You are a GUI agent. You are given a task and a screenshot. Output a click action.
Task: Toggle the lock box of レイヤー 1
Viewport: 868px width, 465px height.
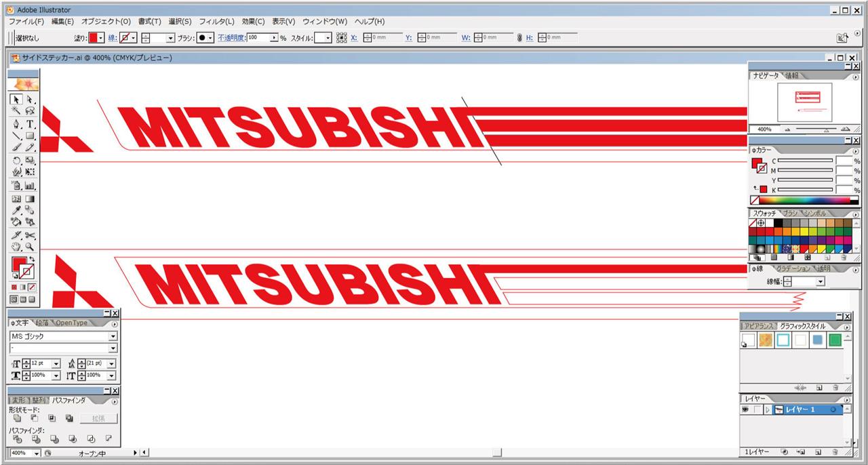click(757, 410)
